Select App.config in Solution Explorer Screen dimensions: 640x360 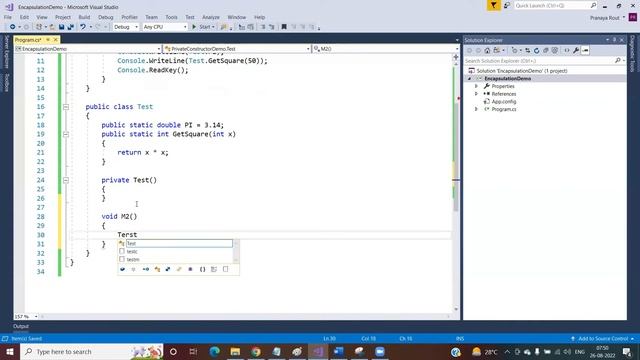pos(504,102)
